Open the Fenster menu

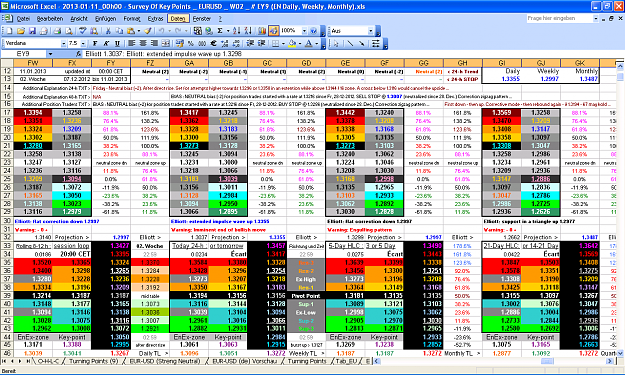click(x=202, y=18)
